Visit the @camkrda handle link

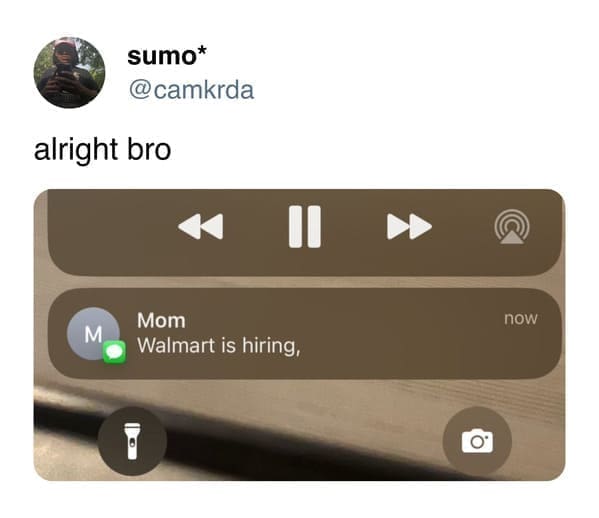(191, 90)
